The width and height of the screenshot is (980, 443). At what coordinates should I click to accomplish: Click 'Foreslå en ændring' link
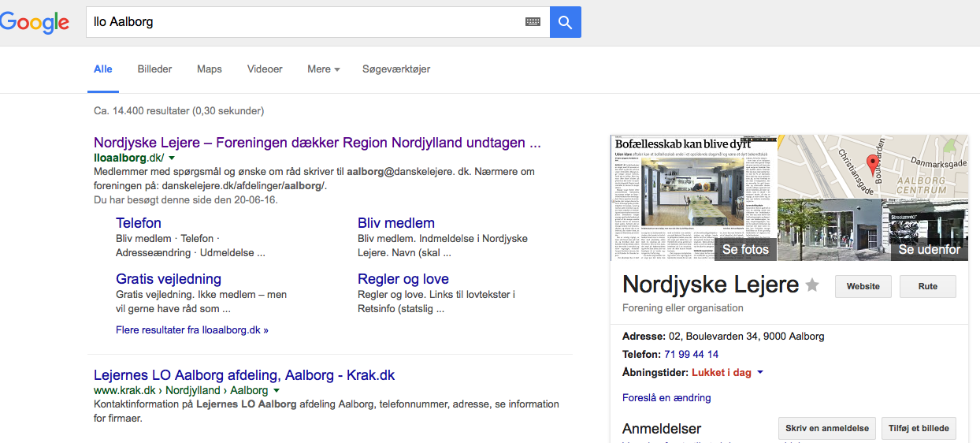coord(666,398)
